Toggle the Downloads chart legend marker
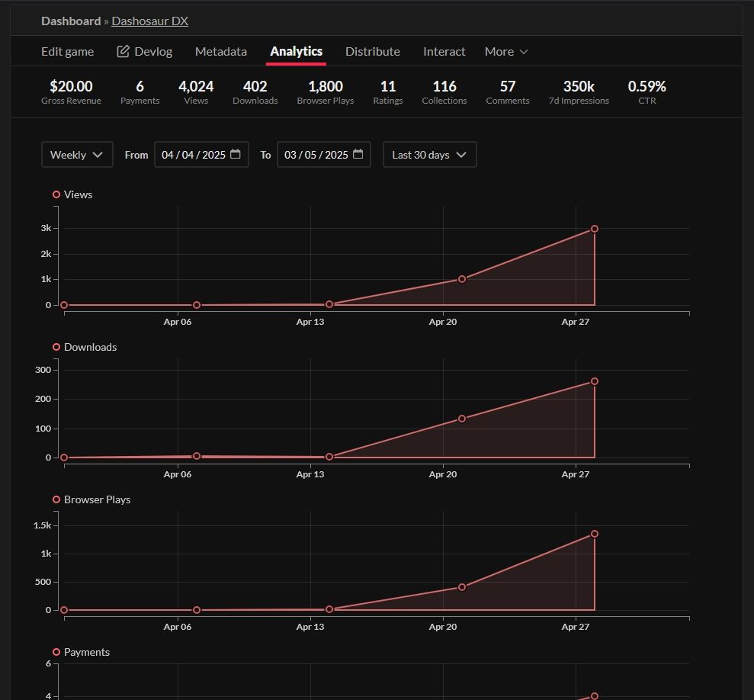Screen dimensions: 754x700 56,347
